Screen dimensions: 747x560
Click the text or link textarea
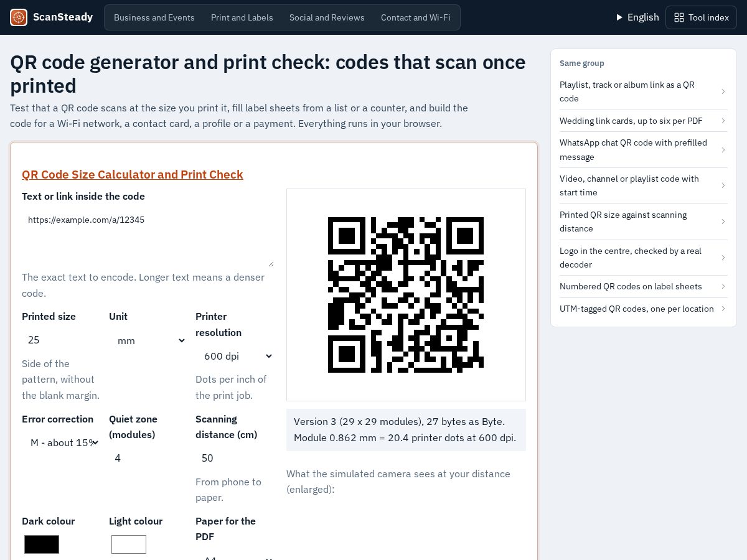[x=148, y=238]
